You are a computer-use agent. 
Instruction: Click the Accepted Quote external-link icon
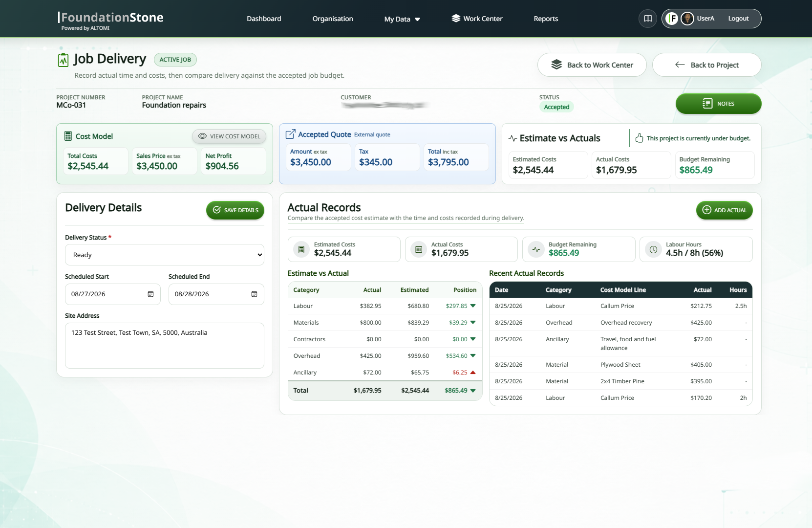290,134
